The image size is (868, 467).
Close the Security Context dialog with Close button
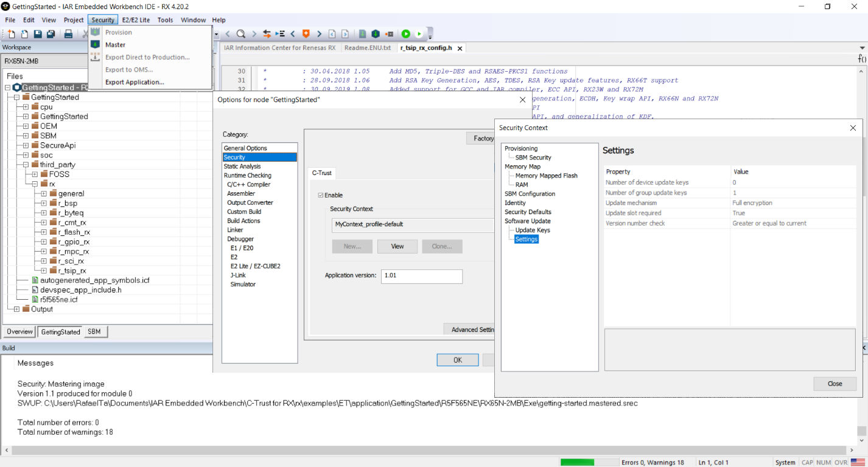[x=835, y=384]
